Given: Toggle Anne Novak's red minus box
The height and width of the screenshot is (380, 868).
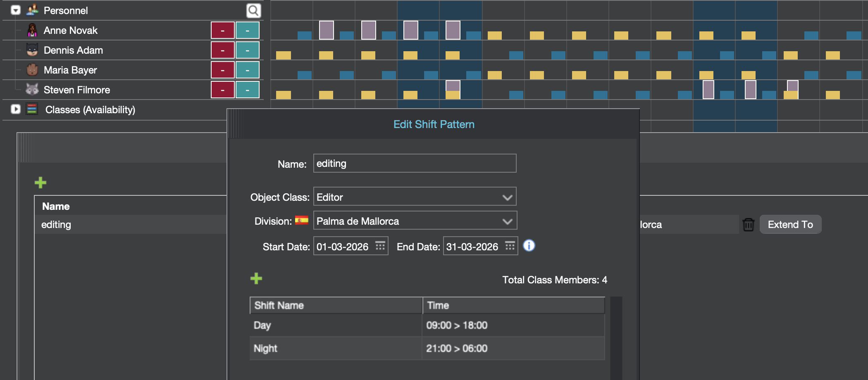Looking at the screenshot, I should coord(222,31).
